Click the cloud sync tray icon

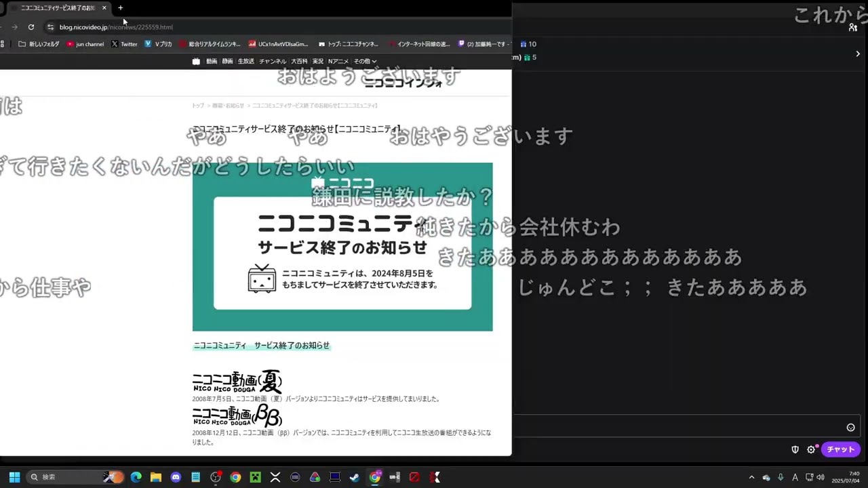pyautogui.click(x=766, y=477)
